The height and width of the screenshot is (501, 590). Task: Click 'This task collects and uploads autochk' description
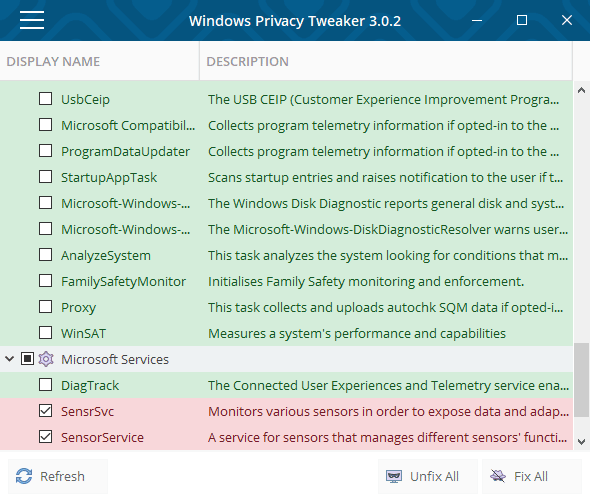386,308
